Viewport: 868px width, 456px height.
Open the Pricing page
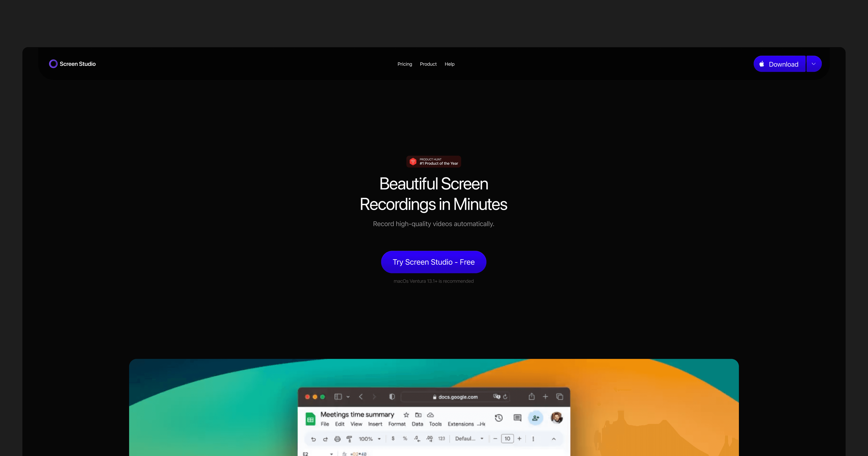pos(405,64)
